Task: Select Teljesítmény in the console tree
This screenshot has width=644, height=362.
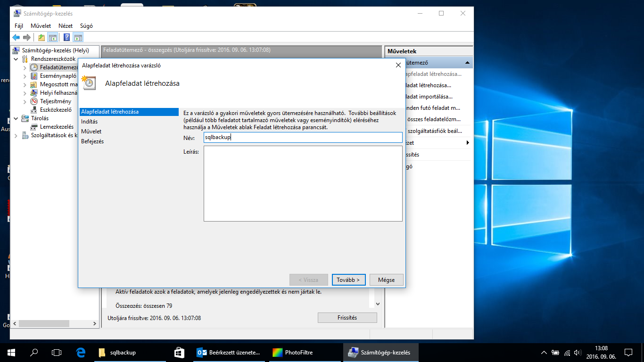Action: (x=55, y=101)
